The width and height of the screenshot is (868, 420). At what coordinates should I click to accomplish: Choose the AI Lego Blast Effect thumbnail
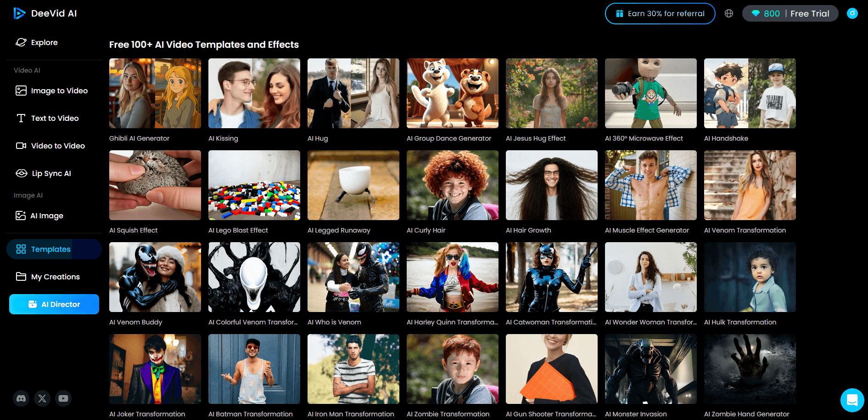coord(254,185)
